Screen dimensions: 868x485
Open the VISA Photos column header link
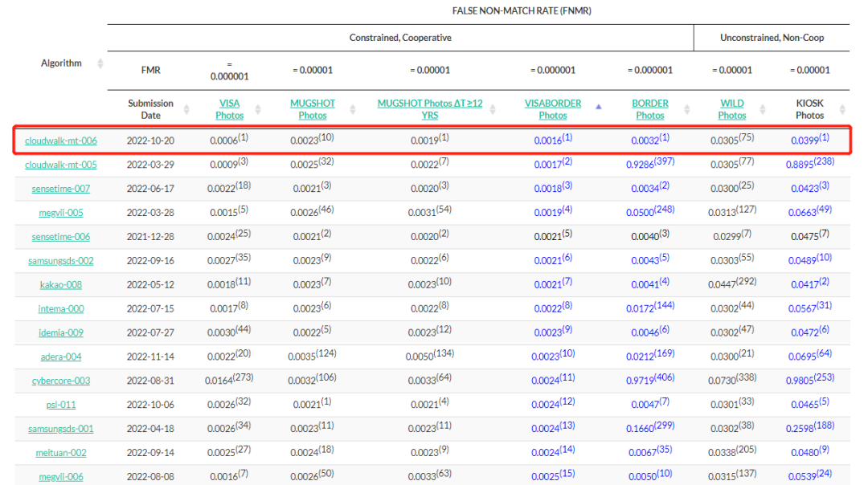pos(229,109)
